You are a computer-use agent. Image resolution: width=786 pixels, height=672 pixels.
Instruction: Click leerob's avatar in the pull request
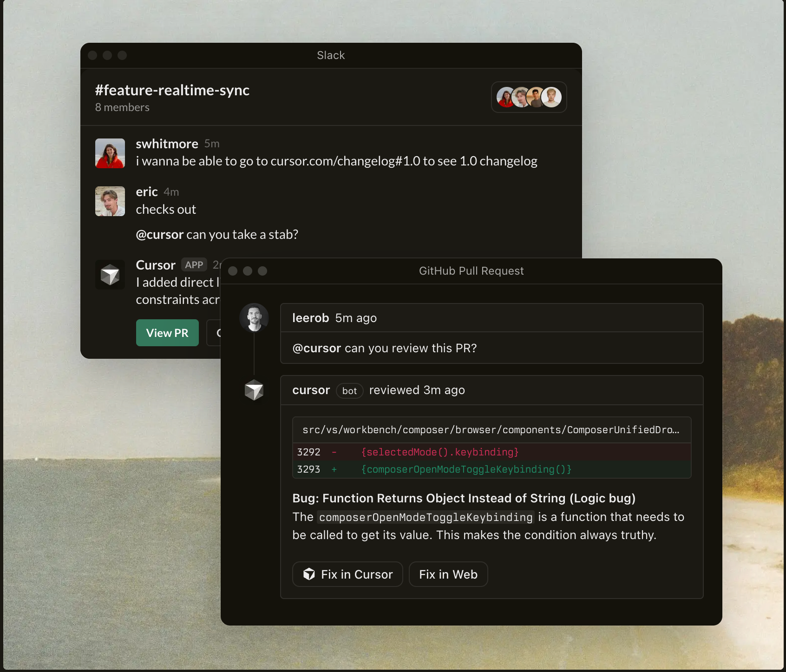(254, 318)
